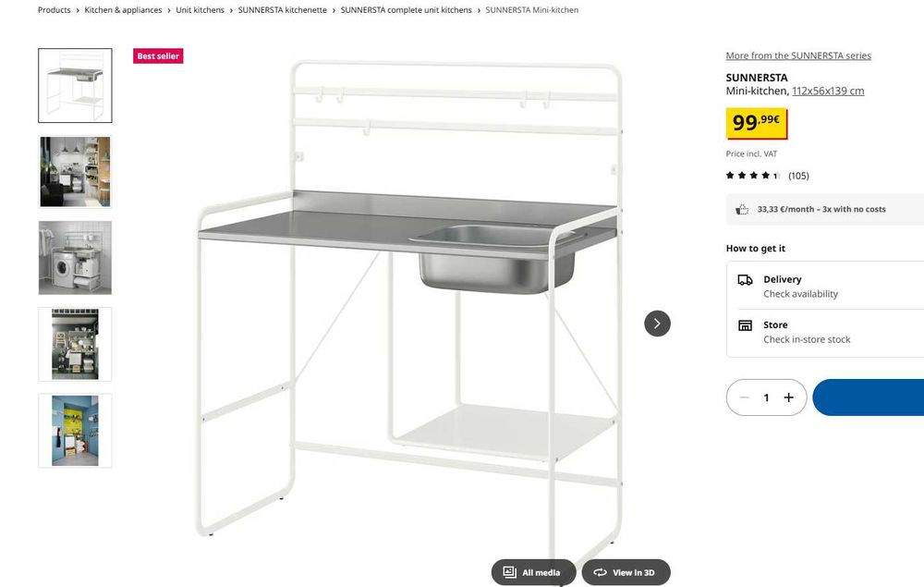
Task: View the blue and yellow room thumbnail
Action: (x=75, y=430)
